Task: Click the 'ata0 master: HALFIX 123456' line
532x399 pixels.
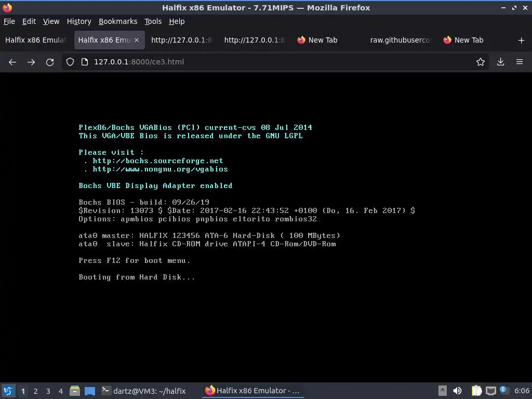Action: [209, 235]
